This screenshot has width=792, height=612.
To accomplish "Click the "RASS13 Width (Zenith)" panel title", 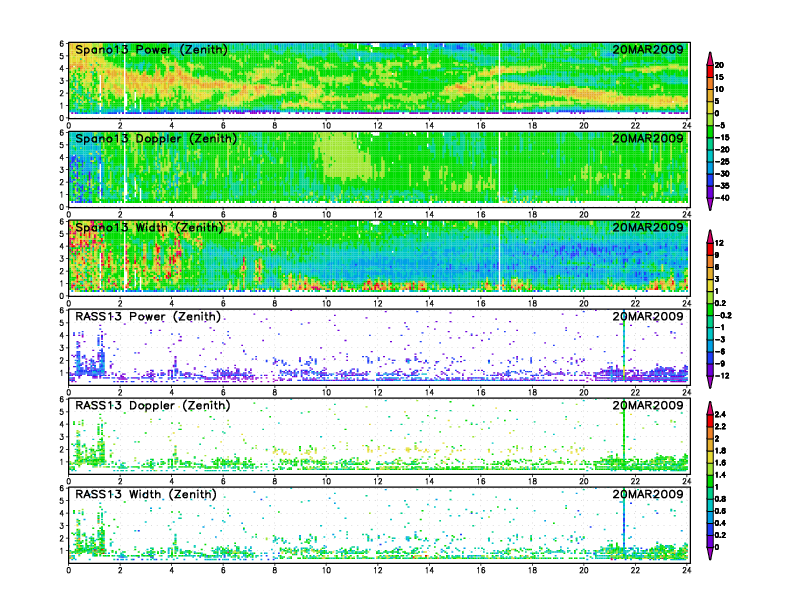I will coord(146,494).
